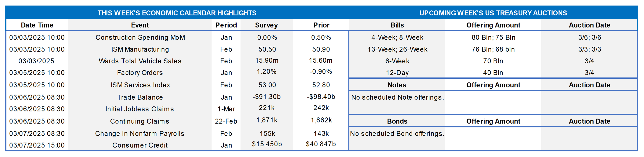The width and height of the screenshot is (644, 157).
Task: Click the ISM Services Index event
Action: coord(140,85)
